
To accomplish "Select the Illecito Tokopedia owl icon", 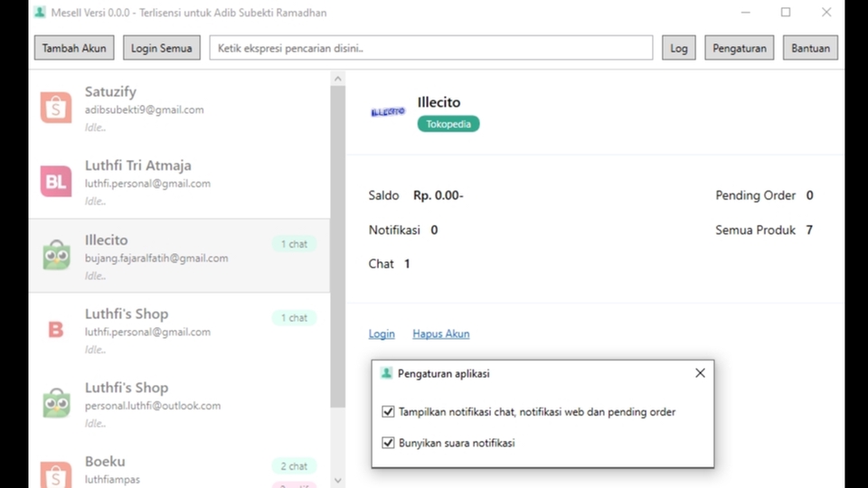I will click(56, 255).
